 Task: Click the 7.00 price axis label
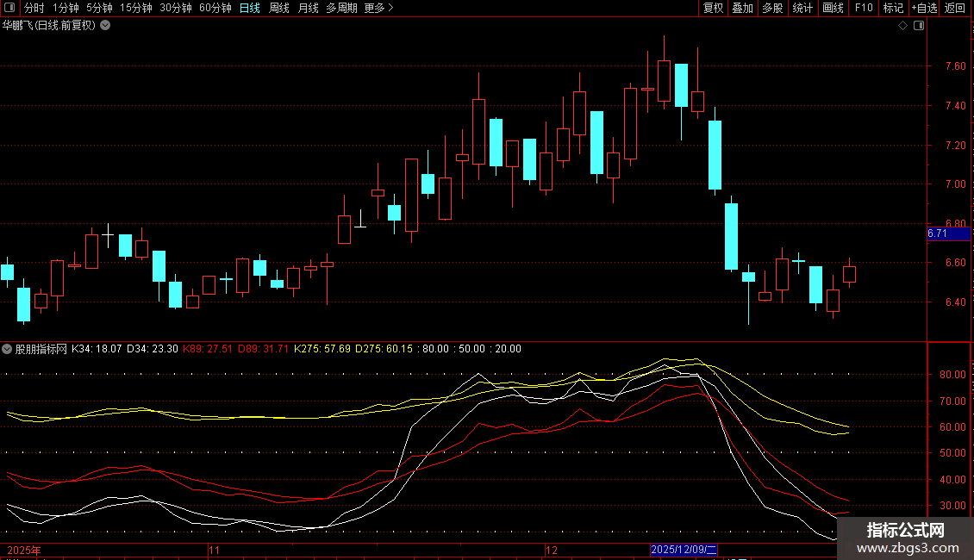pyautogui.click(x=955, y=184)
